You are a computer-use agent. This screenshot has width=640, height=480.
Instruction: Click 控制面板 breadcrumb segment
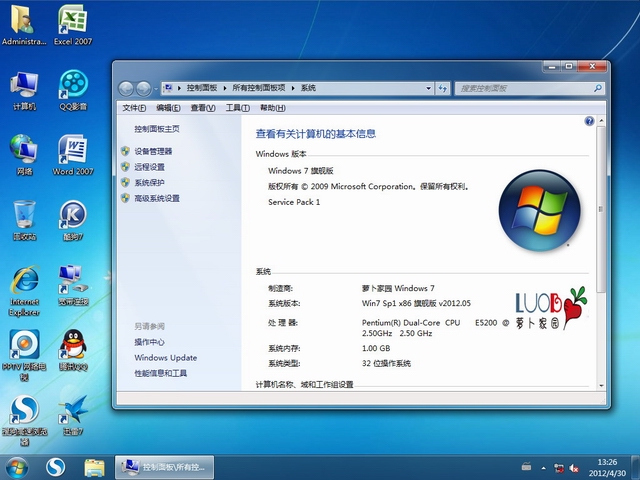pyautogui.click(x=202, y=88)
